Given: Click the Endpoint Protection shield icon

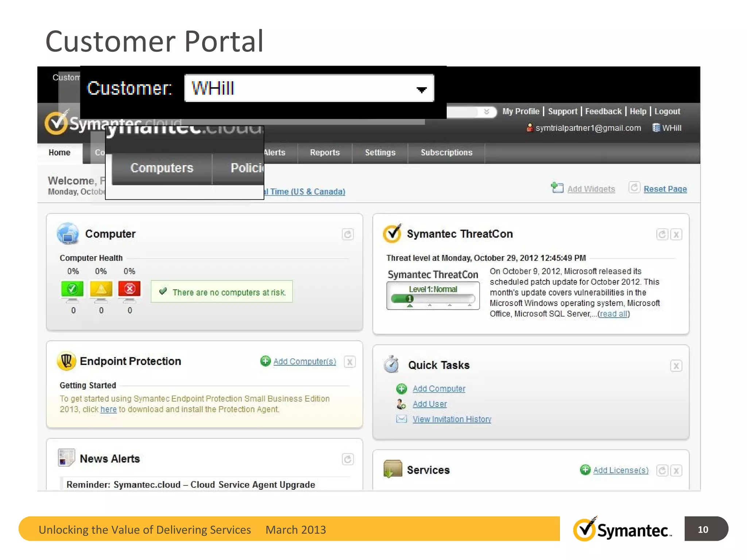Looking at the screenshot, I should click(66, 361).
